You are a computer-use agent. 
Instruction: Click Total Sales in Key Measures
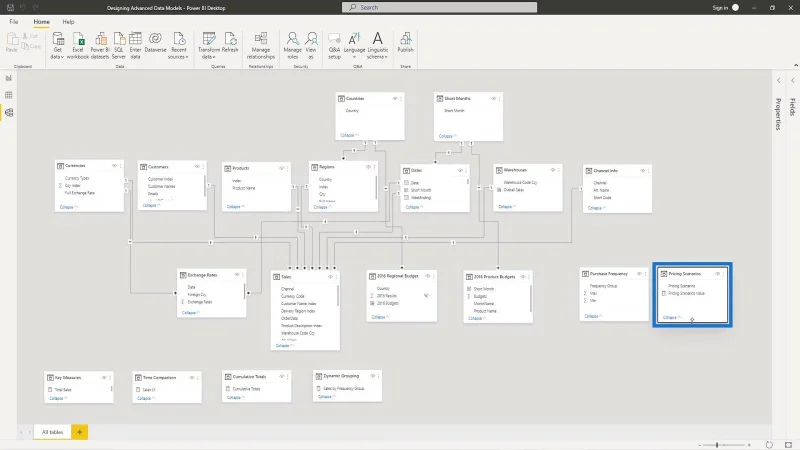[63, 390]
